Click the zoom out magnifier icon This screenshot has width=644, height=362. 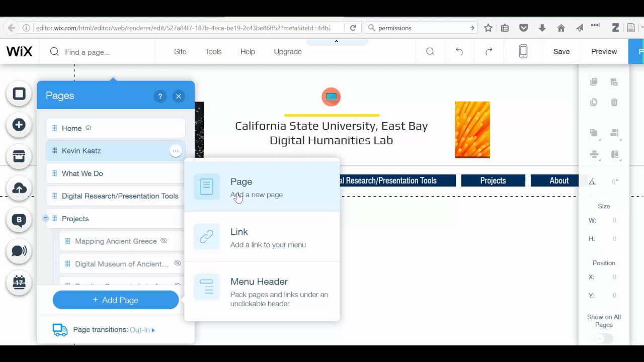(430, 51)
